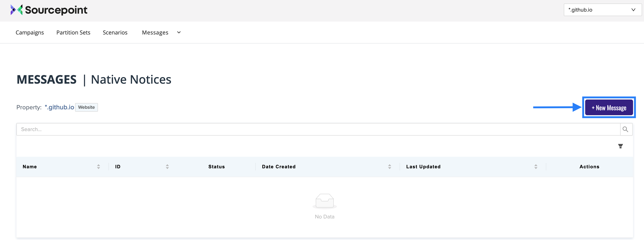Click the Sourcepoint logo
Image resolution: width=644 pixels, height=240 pixels.
click(49, 10)
